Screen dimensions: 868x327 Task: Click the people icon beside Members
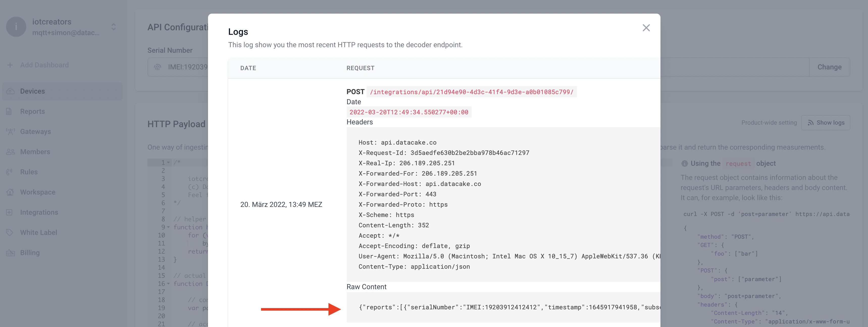10,152
